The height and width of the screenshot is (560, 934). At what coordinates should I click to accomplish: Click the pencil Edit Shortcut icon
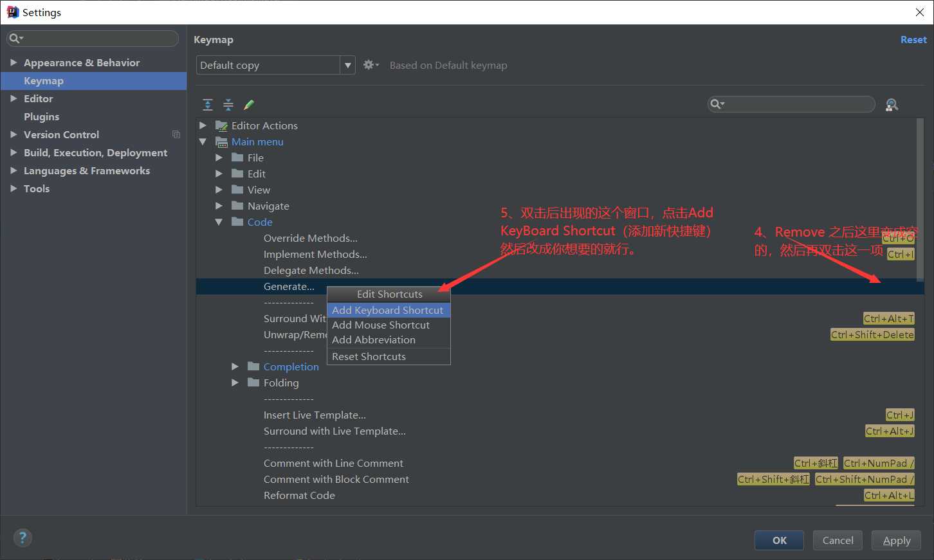(x=249, y=105)
